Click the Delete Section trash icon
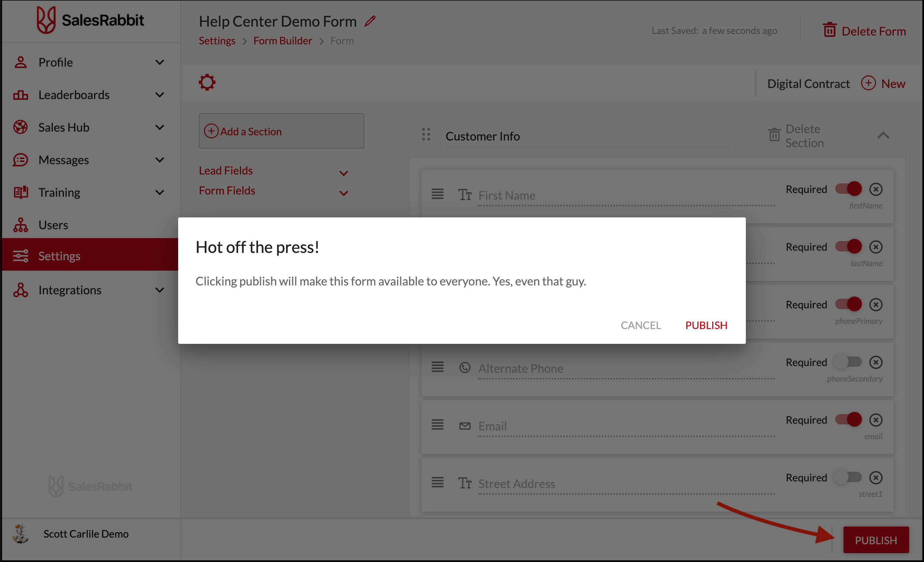The image size is (924, 562). point(774,135)
